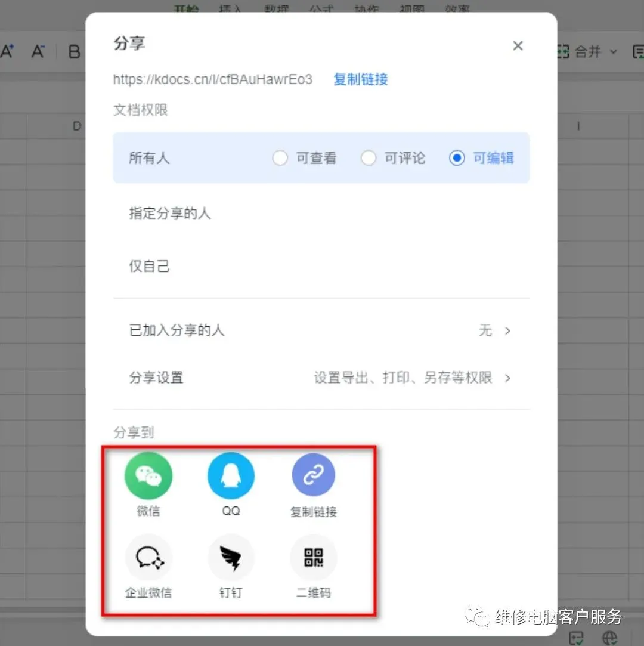644x646 pixels.
Task: Toggle Bold in the spreadsheet toolbar
Action: pos(74,52)
